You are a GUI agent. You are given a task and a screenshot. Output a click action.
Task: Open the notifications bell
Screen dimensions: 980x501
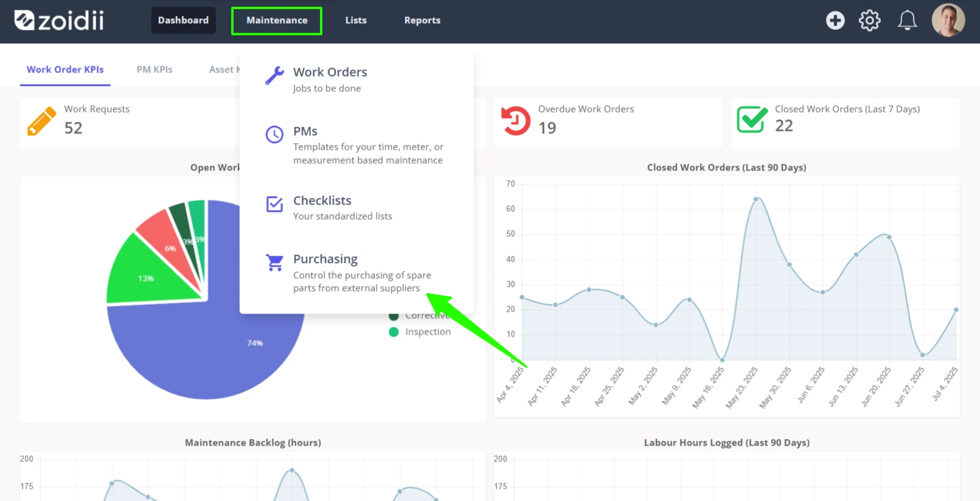pos(907,20)
